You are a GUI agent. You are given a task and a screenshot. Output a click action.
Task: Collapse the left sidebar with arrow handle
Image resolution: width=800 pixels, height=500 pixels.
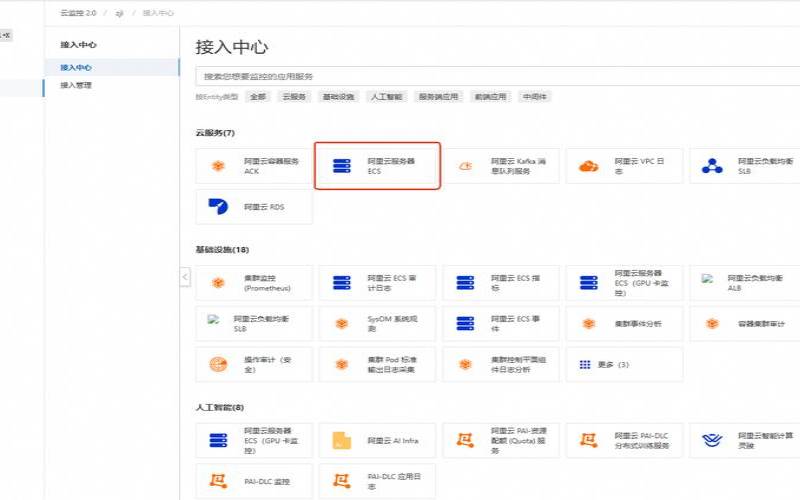tap(185, 277)
